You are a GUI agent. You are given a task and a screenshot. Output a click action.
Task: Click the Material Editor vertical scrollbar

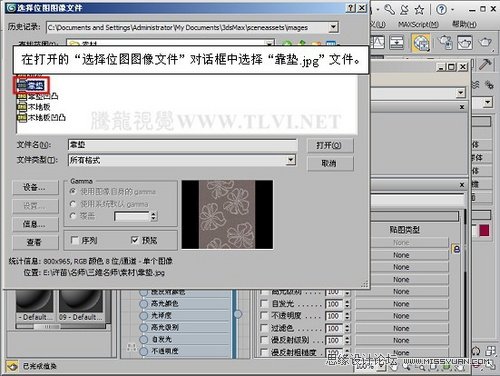pyautogui.click(x=465, y=283)
